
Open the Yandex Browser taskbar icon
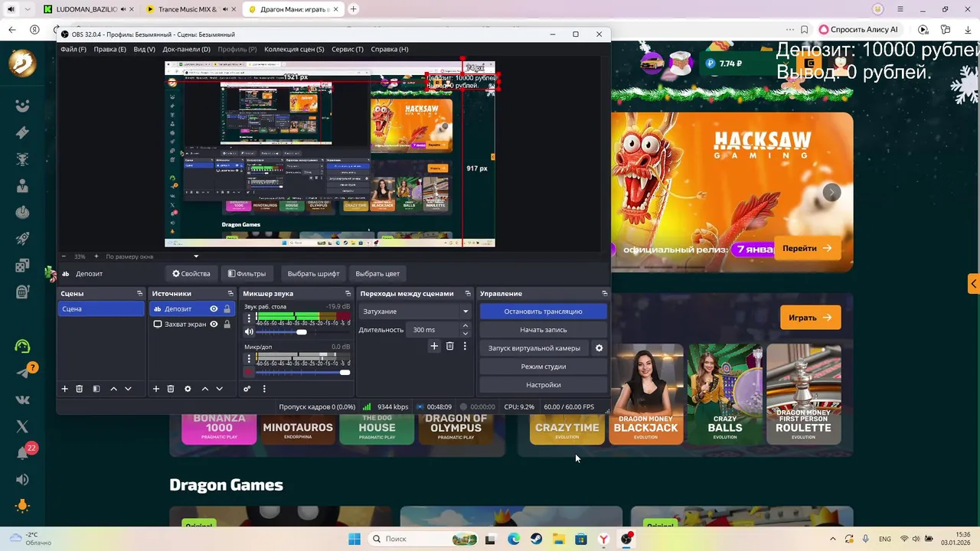(604, 539)
